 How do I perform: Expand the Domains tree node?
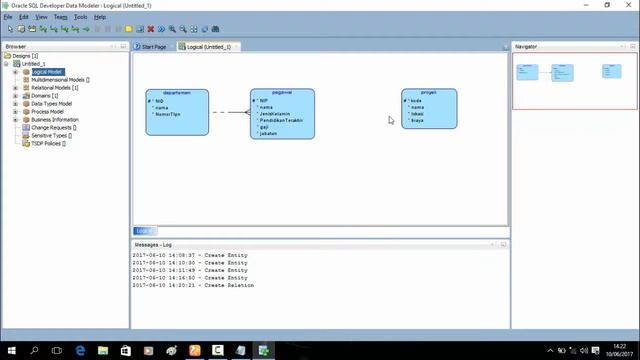[16, 96]
